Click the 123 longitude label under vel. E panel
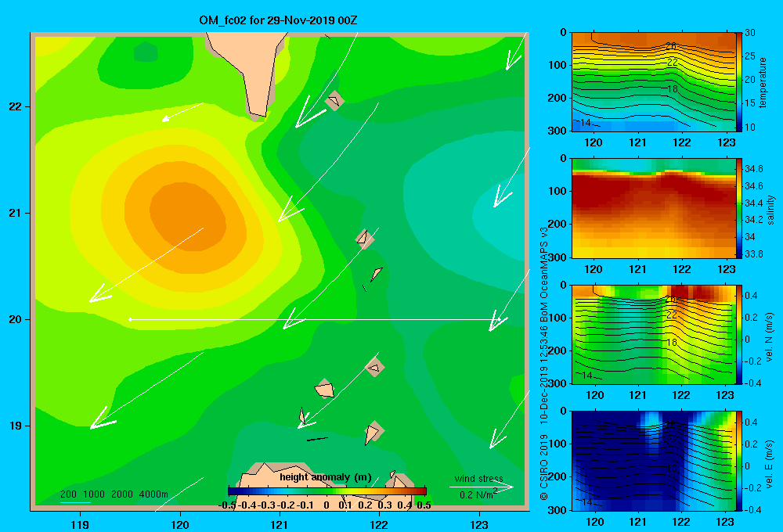 [x=725, y=522]
